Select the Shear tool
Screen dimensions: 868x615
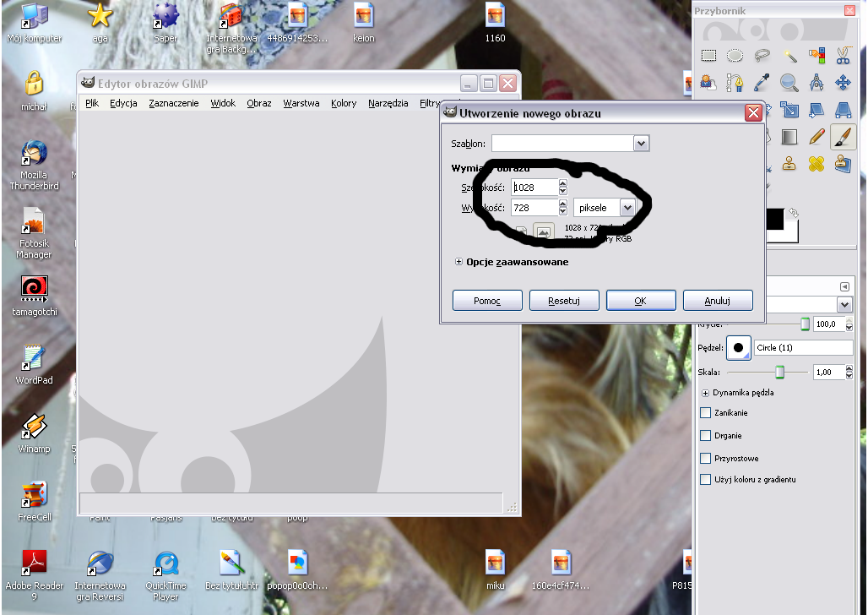click(816, 110)
